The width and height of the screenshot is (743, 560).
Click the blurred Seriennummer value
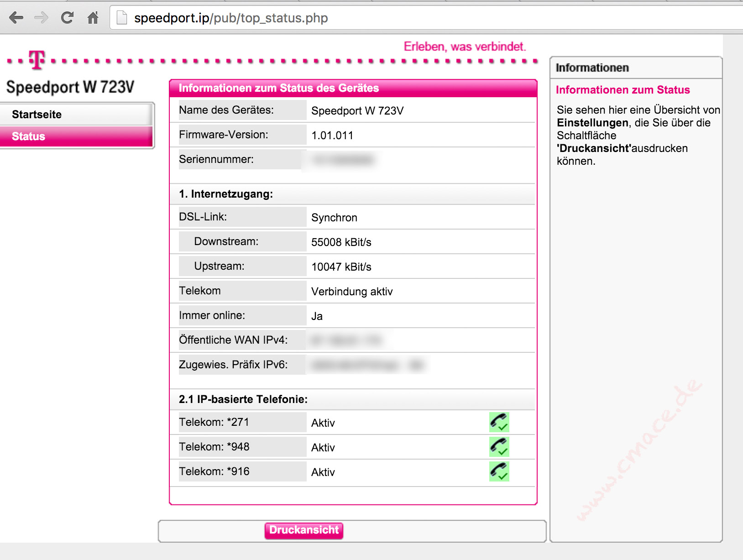point(343,160)
